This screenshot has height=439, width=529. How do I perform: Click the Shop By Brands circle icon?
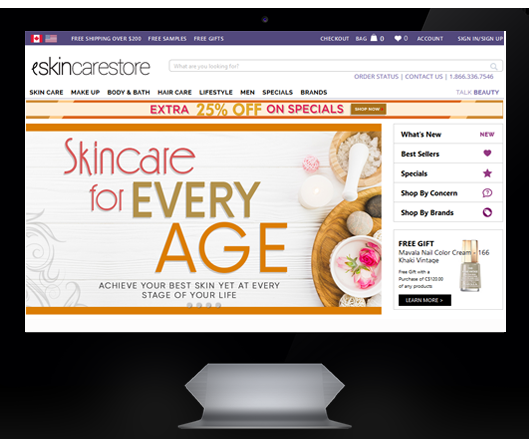pos(487,212)
